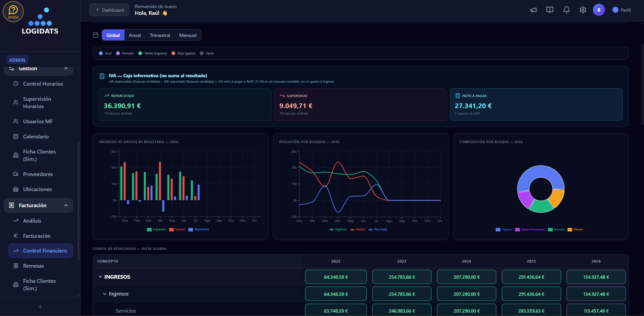
Task: Open the notifications bell
Action: [x=566, y=10]
